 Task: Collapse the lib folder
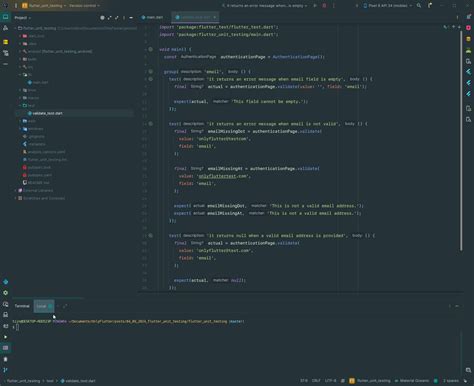tap(20, 75)
